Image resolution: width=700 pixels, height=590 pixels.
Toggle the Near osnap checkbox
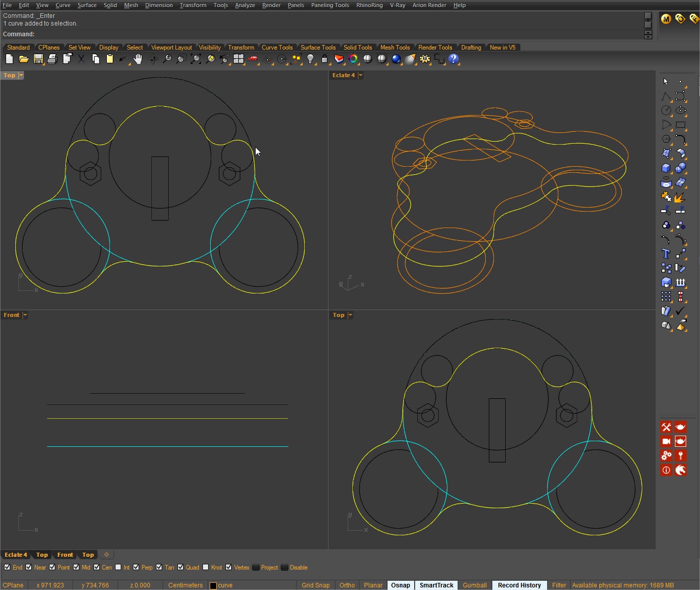click(29, 567)
